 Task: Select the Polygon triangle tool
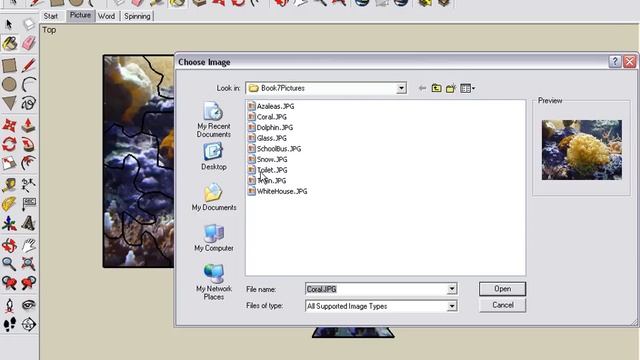click(9, 103)
